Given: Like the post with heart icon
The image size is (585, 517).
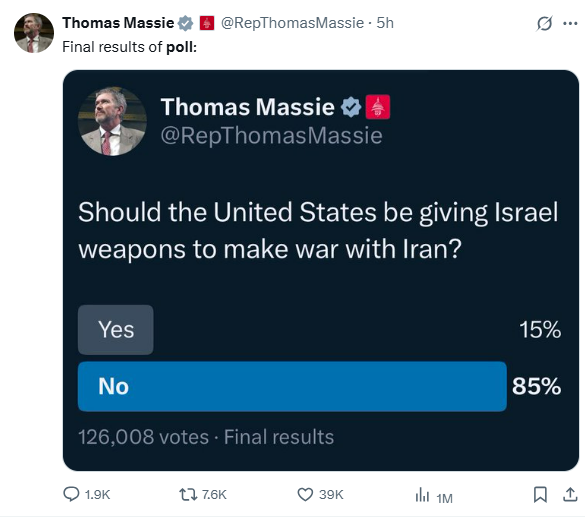Looking at the screenshot, I should (x=305, y=495).
